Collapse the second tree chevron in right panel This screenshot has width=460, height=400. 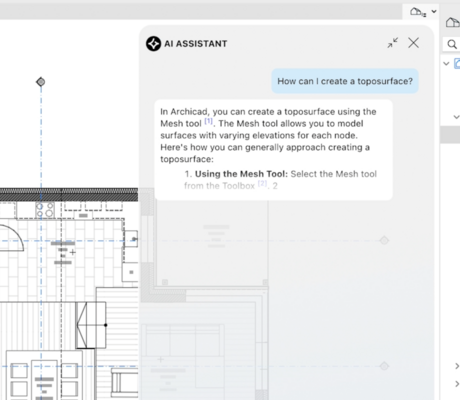point(456,117)
